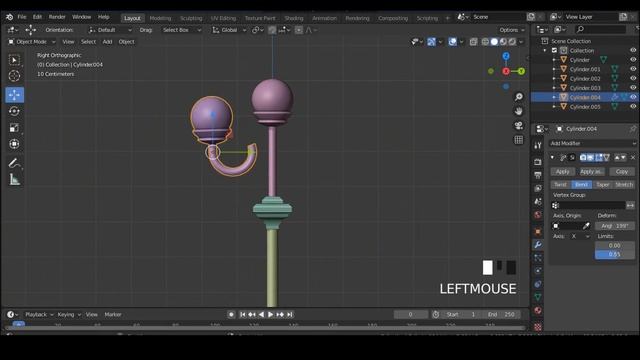640x360 pixels.
Task: Open the Render menu
Action: 57,17
